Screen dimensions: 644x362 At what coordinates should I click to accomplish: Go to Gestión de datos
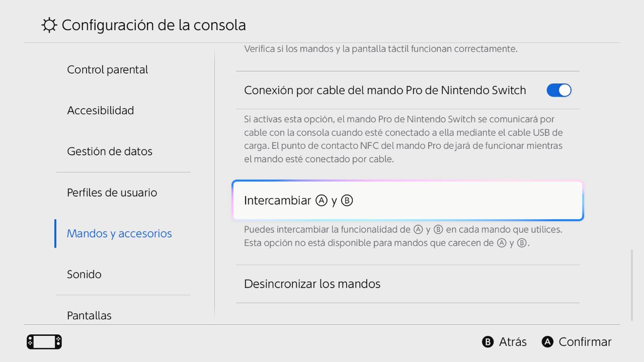click(110, 151)
